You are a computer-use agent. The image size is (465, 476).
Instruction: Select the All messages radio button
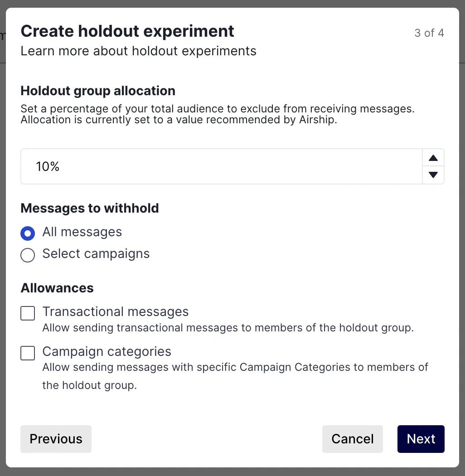click(x=28, y=233)
